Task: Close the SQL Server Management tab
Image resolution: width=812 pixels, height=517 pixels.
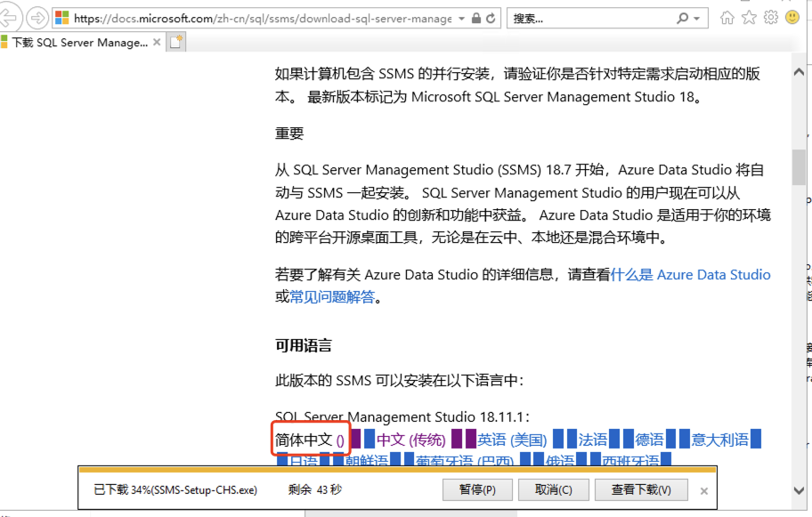Action: (157, 43)
